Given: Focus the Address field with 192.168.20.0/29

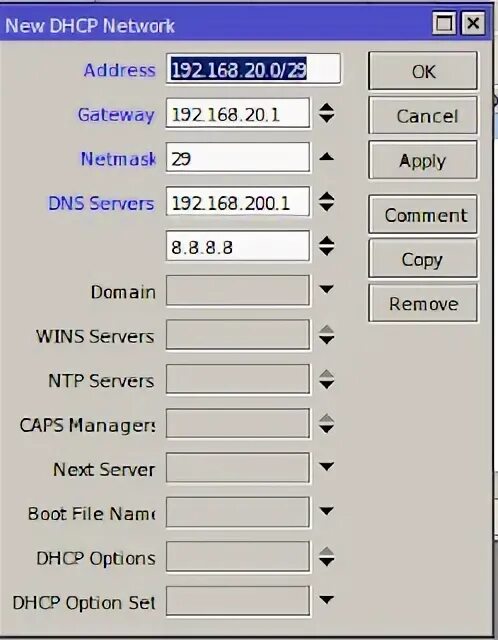Looking at the screenshot, I should tap(253, 69).
